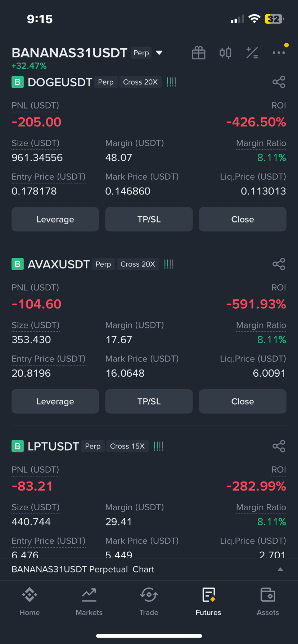Screen dimensions: 298x644
Task: Switch to the Markets tab
Action: point(89,602)
